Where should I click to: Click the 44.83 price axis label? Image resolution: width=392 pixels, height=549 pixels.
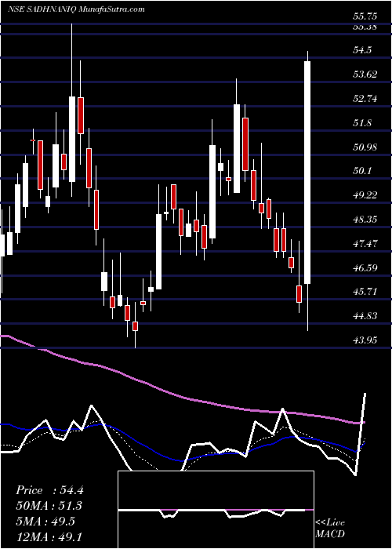[365, 316]
